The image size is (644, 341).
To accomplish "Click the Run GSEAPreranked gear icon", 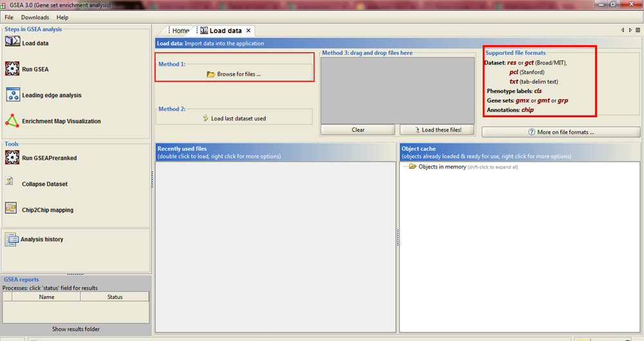I will pos(12,157).
